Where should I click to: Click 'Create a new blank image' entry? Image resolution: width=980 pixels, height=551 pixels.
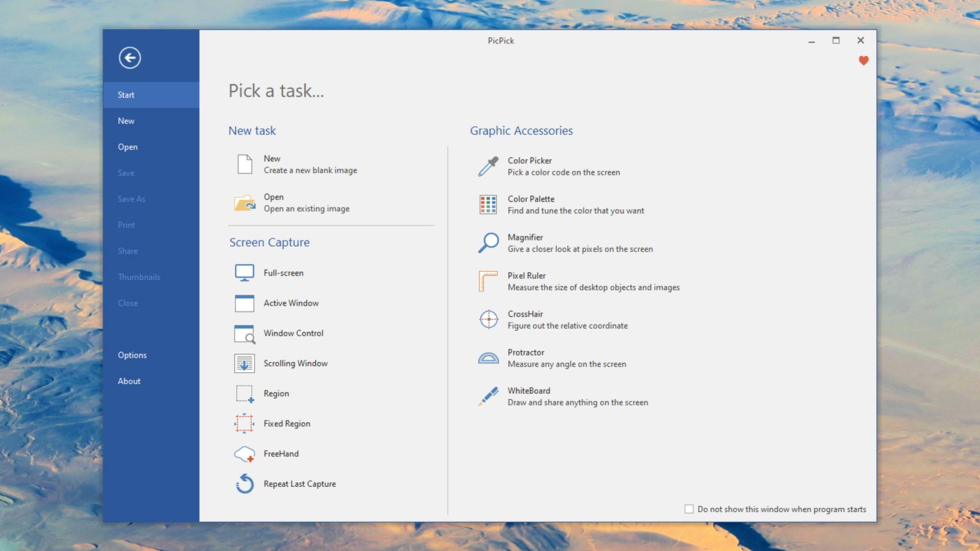tap(310, 170)
